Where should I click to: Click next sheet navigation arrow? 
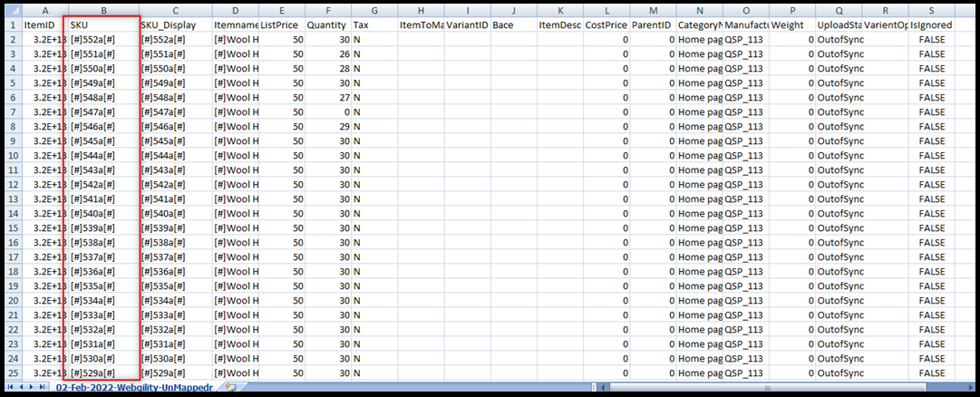click(33, 387)
